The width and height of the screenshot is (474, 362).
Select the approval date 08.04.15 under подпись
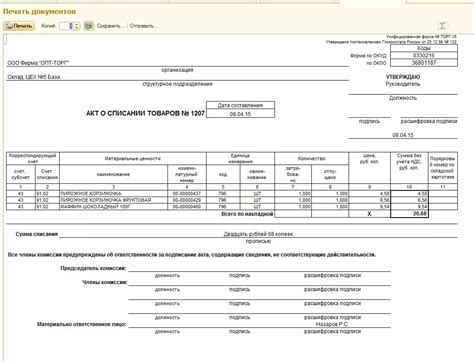coord(403,135)
